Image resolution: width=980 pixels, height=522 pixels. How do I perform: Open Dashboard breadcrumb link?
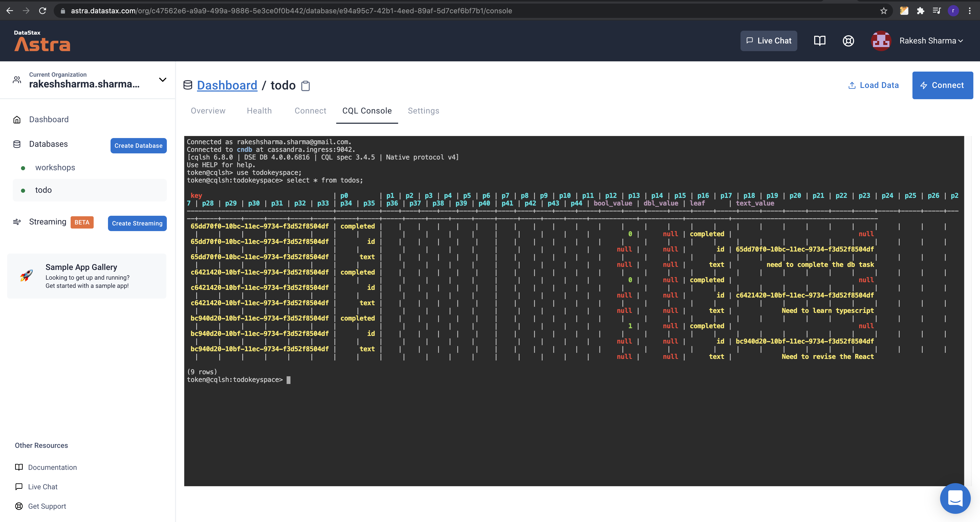tap(227, 85)
